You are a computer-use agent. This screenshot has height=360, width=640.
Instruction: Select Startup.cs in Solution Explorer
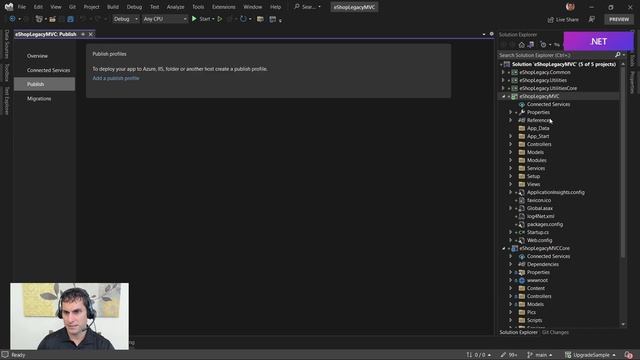(538, 232)
